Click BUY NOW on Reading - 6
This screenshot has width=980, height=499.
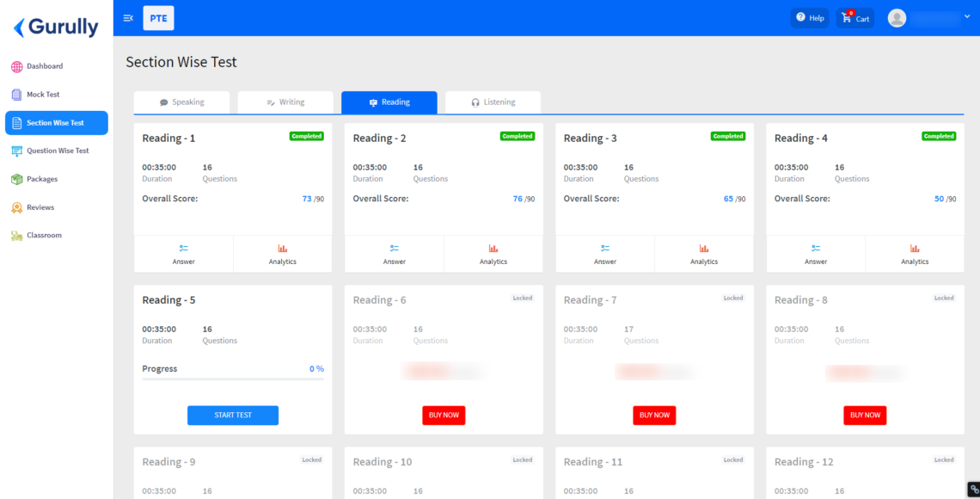click(x=444, y=415)
